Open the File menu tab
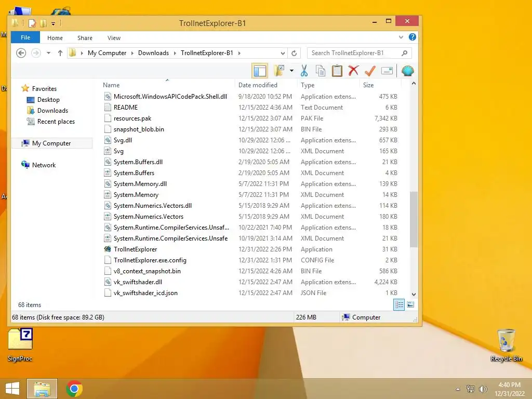532x399 pixels. tap(25, 37)
